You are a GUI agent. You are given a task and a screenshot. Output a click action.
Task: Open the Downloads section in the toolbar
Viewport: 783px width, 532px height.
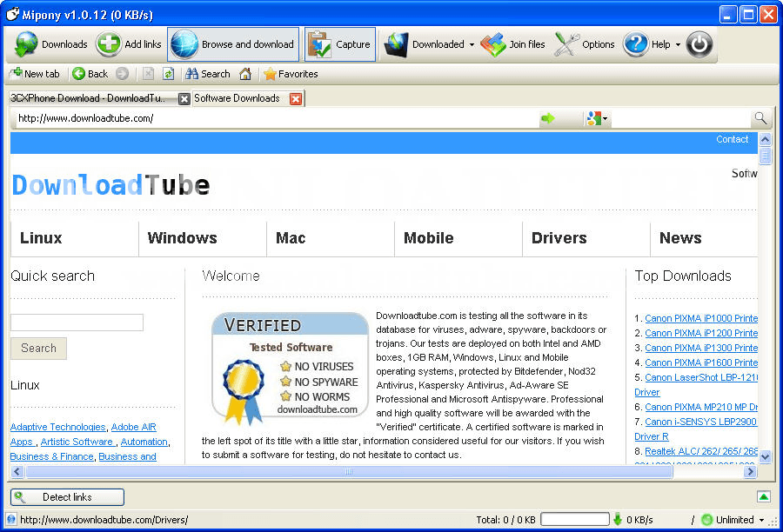[51, 44]
